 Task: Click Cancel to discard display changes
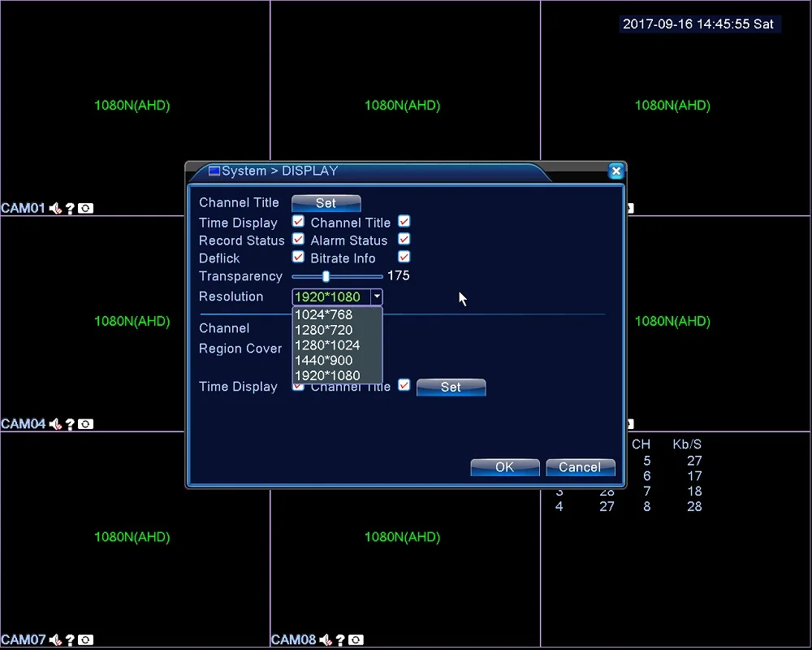581,467
